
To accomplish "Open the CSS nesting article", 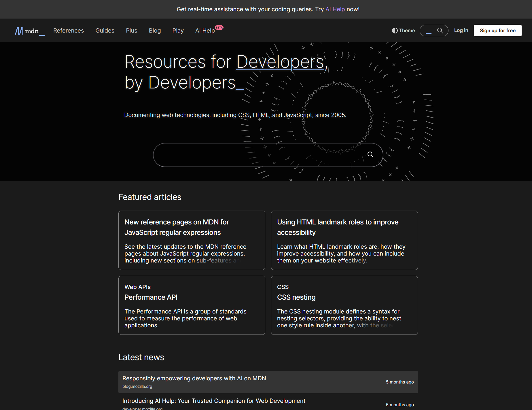I will (296, 297).
